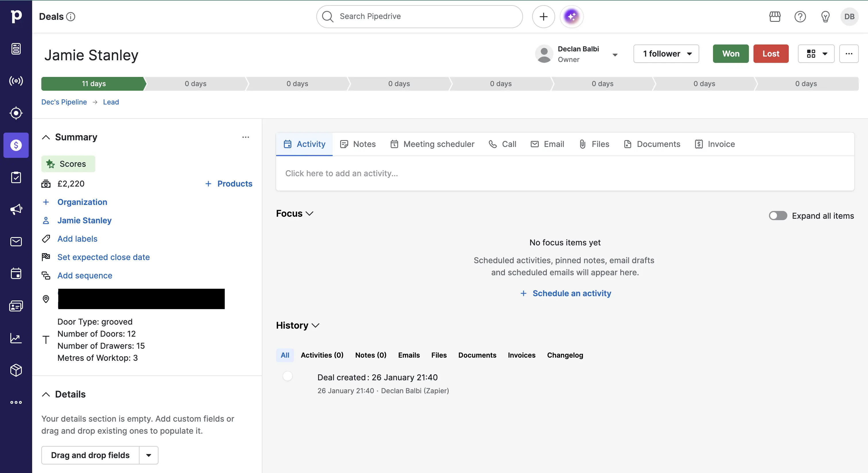This screenshot has width=868, height=473.
Task: Click the 11 days pipeline stage bar
Action: pos(94,84)
